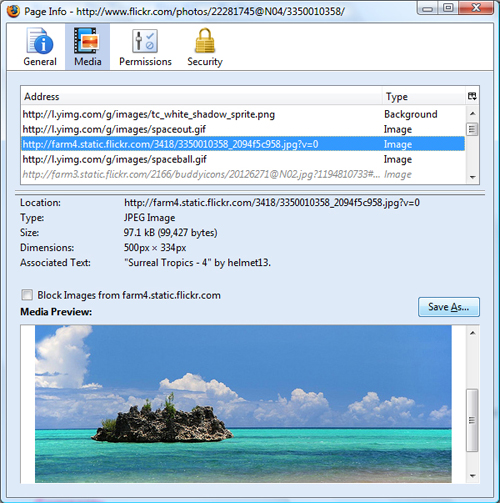The height and width of the screenshot is (503, 500).
Task: Select the buddyicons 20126271@N02.jpg row
Action: click(x=243, y=174)
